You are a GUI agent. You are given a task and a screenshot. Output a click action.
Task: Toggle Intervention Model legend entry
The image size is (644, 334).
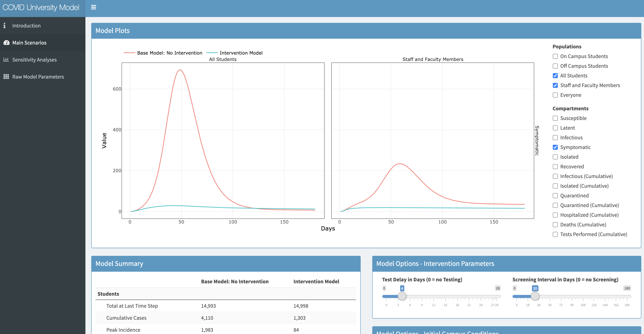(x=241, y=53)
